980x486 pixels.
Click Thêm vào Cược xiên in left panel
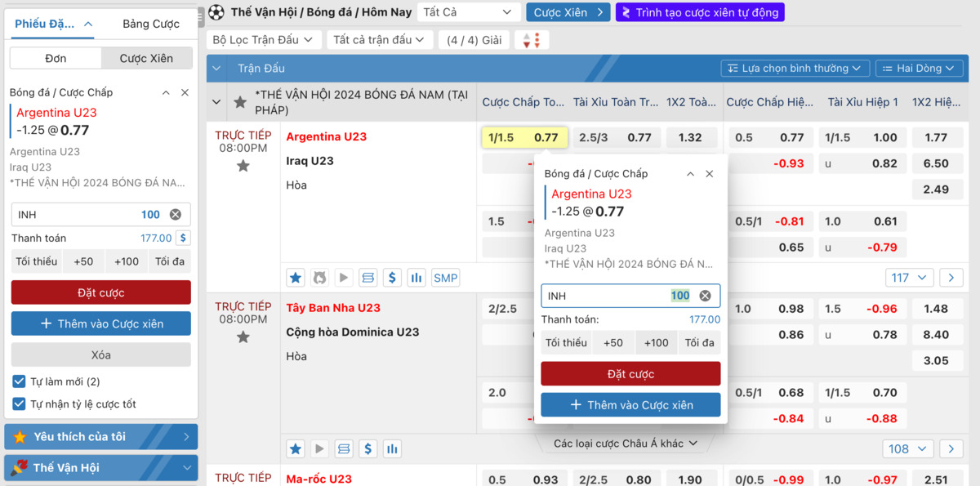101,324
